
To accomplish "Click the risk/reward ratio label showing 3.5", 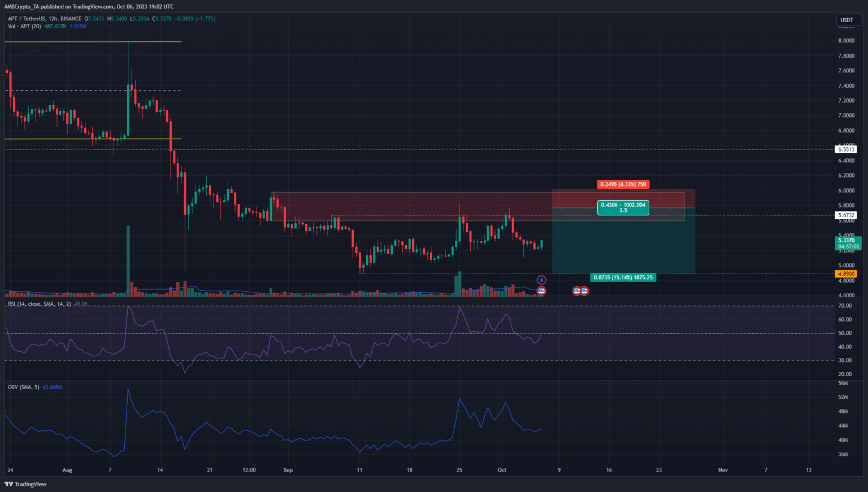I will pos(623,210).
